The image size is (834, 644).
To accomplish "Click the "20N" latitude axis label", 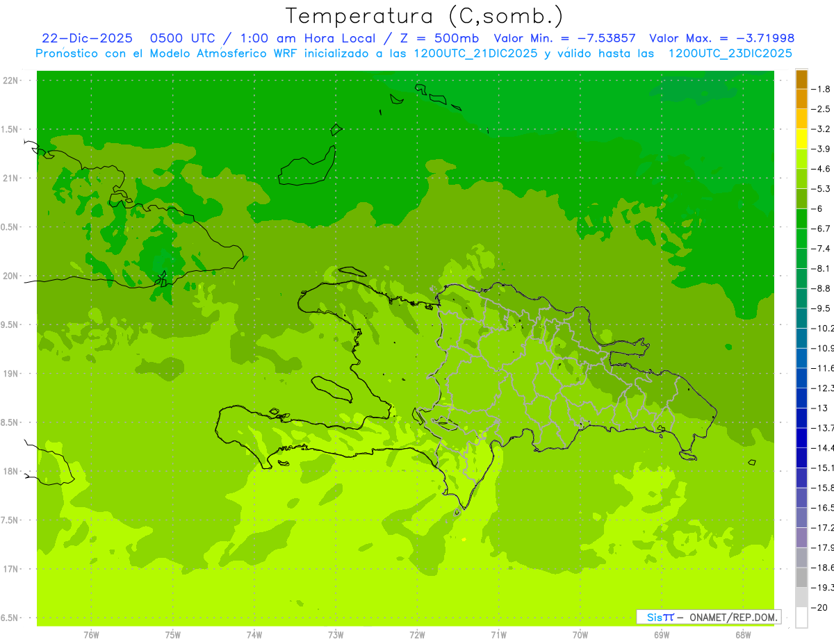I will 10,276.
